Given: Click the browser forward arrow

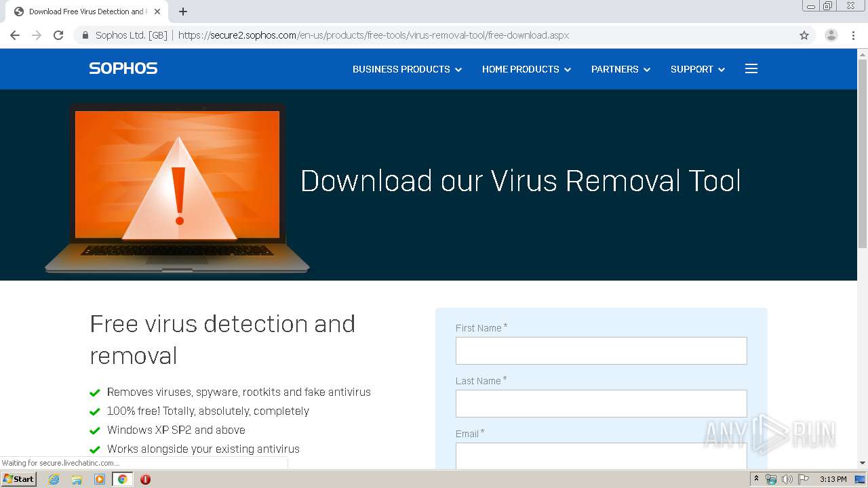Looking at the screenshot, I should tap(37, 35).
